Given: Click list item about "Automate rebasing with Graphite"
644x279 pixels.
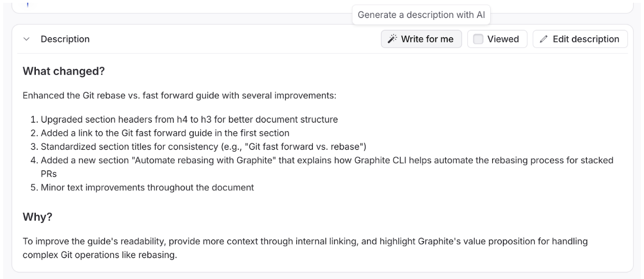Looking at the screenshot, I should pos(327,160).
